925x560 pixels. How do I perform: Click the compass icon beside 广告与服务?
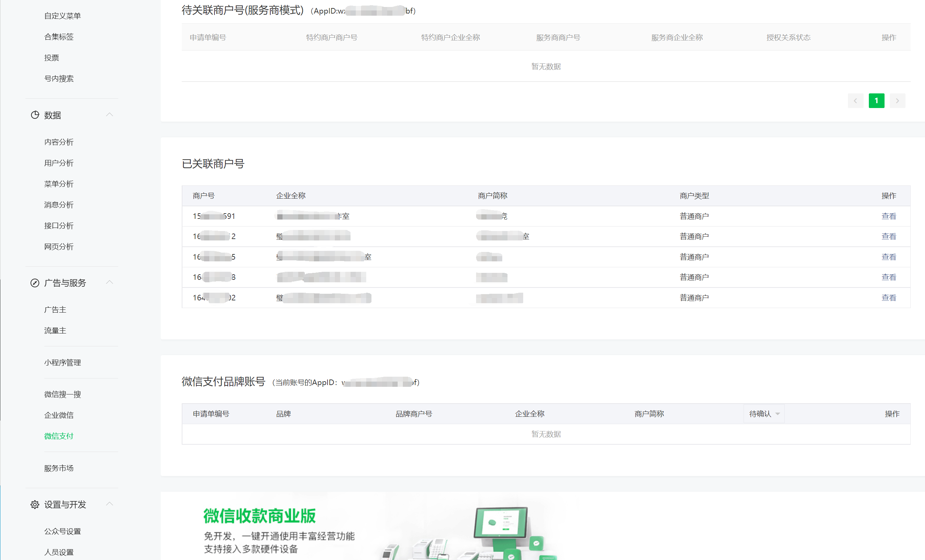coord(35,283)
